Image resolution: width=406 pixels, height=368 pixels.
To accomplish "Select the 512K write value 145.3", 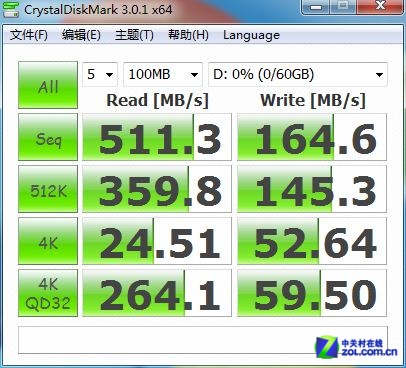I will (x=312, y=189).
